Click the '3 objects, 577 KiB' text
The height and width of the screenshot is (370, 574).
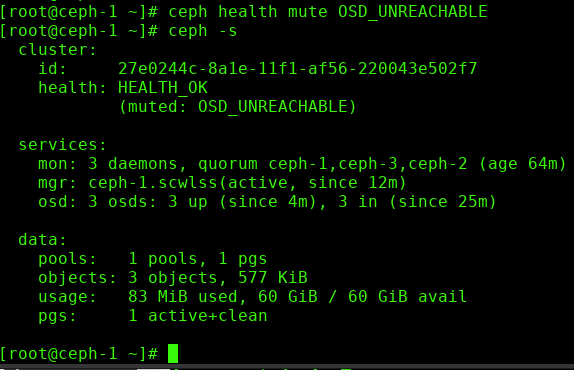click(x=218, y=278)
